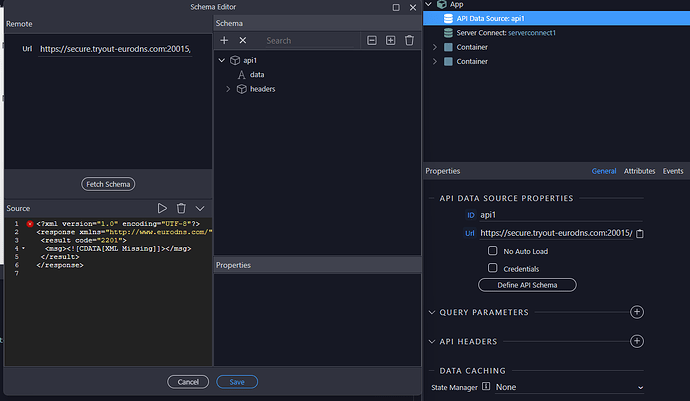Click the headers object cube icon
Viewport: 690px width, 401px height.
(242, 89)
